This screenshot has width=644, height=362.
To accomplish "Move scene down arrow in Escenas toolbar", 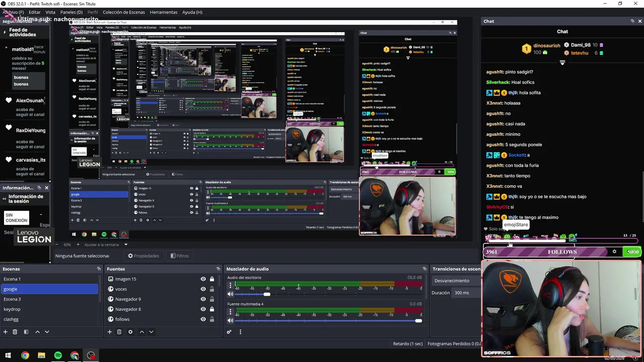I will pos(47,332).
